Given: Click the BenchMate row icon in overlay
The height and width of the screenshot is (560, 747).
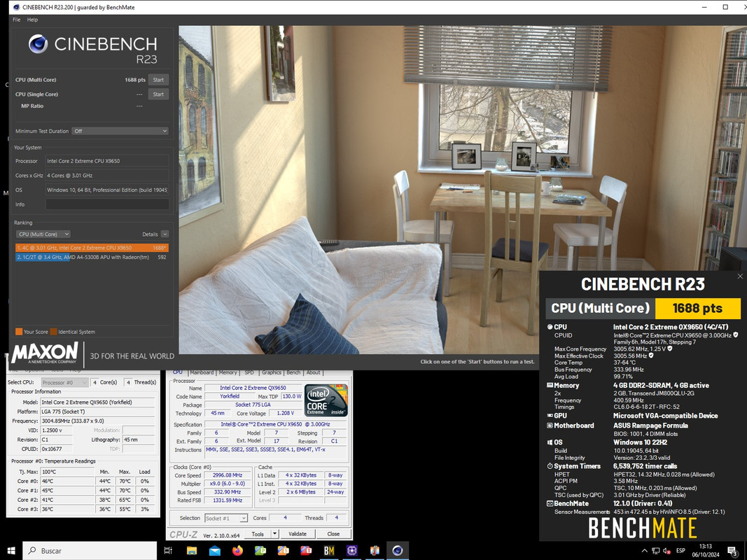Looking at the screenshot, I should click(550, 503).
